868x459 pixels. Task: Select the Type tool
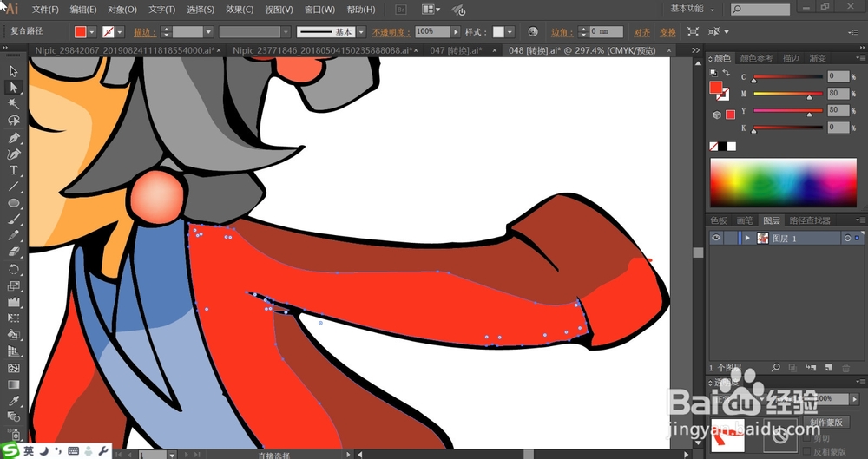pyautogui.click(x=14, y=170)
